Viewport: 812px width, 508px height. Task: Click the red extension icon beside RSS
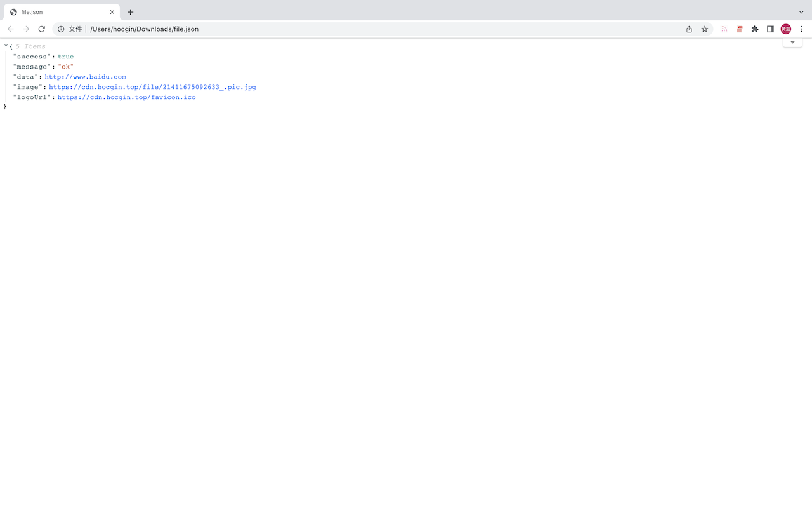click(x=740, y=29)
